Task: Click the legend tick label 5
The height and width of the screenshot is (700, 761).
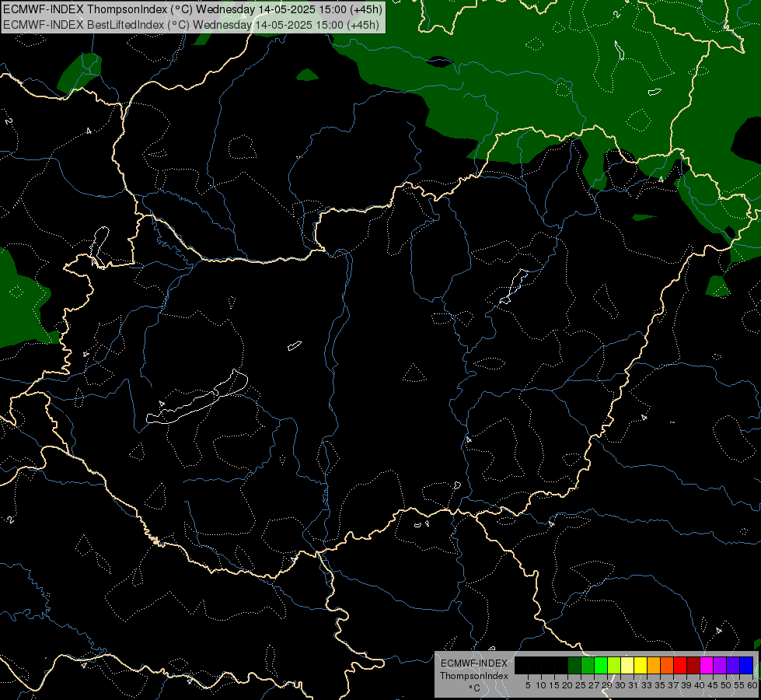Action: click(x=528, y=685)
